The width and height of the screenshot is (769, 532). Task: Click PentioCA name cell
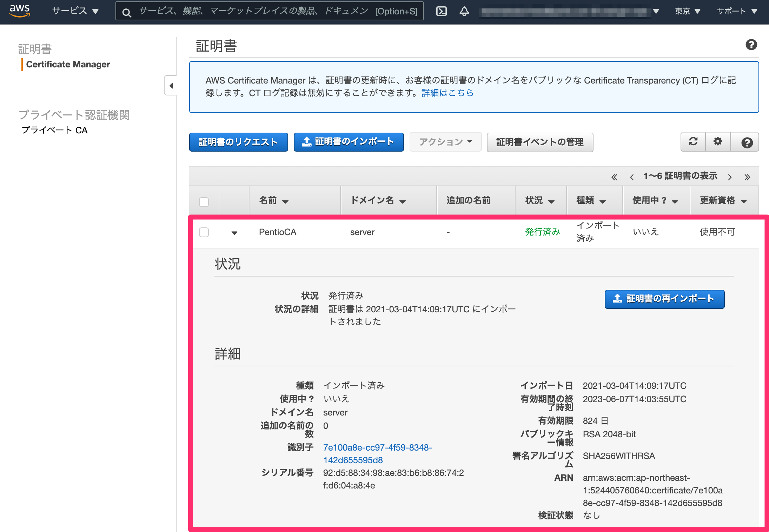point(277,232)
